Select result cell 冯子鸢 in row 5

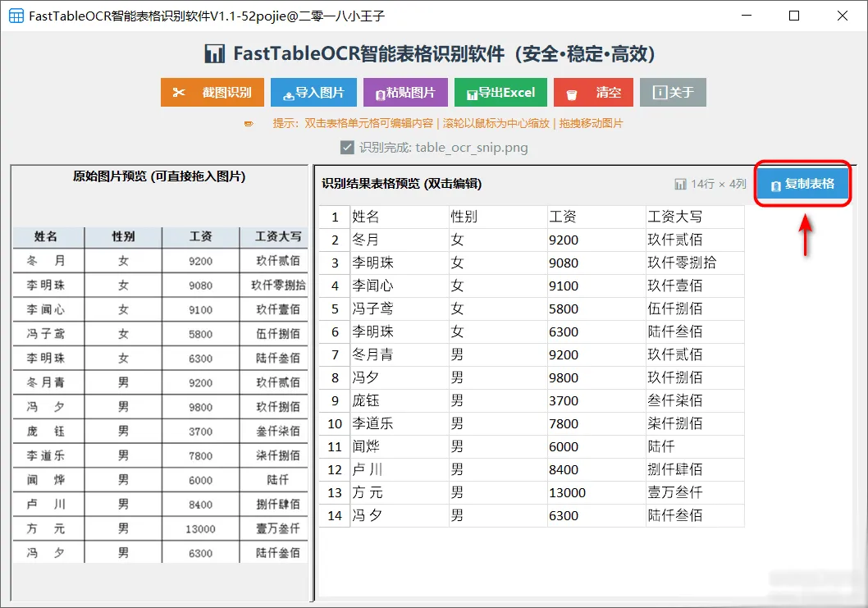399,309
